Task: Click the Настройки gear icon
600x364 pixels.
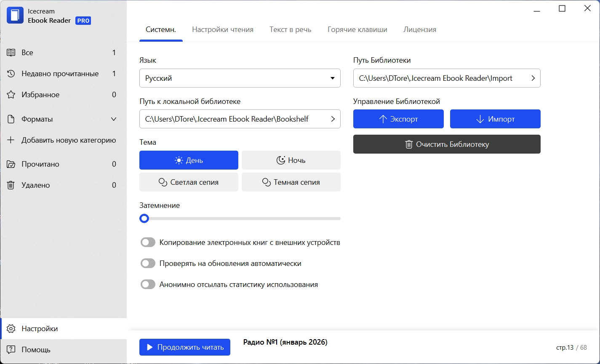Action: [x=11, y=329]
